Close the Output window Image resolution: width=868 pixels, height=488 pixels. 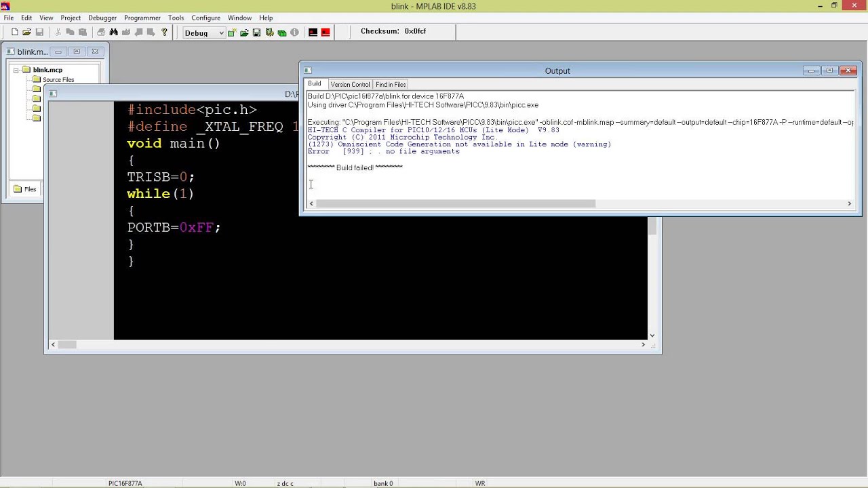tap(848, 70)
